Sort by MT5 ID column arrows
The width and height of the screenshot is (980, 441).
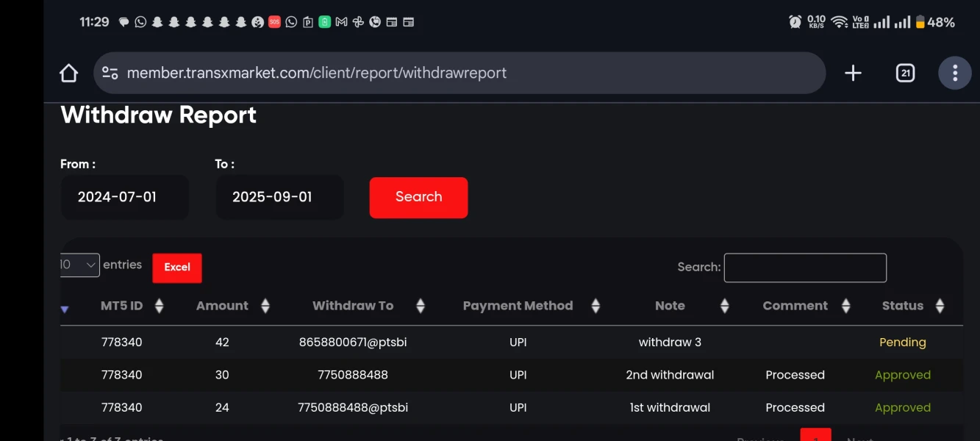point(159,306)
